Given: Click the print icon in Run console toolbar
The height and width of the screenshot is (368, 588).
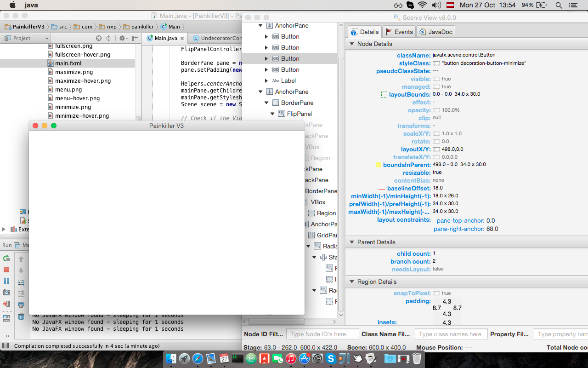Looking at the screenshot, I should 21,305.
